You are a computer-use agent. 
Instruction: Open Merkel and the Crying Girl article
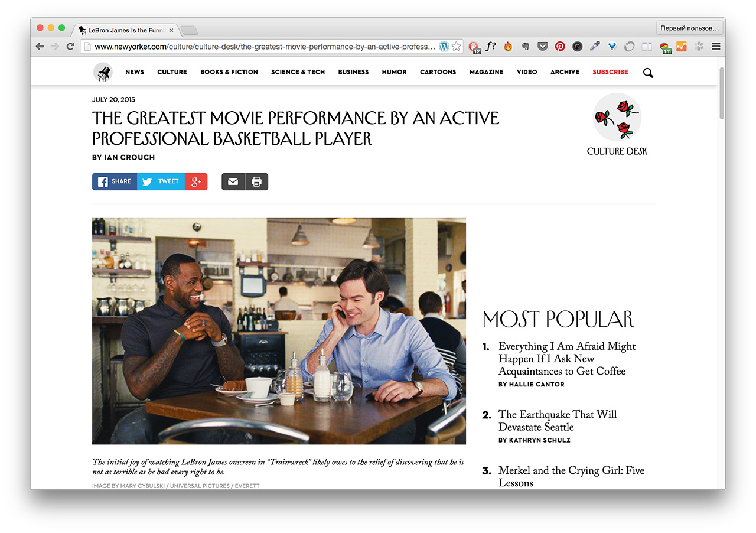(x=571, y=477)
